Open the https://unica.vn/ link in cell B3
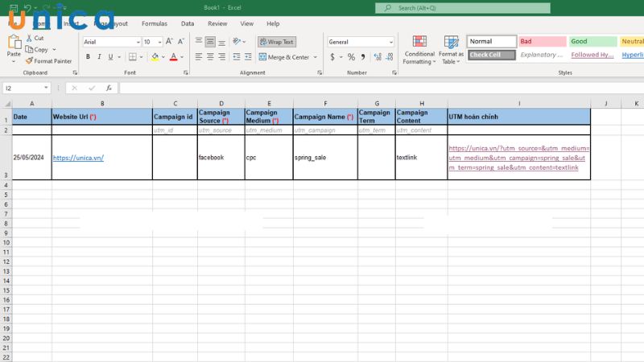This screenshot has width=644, height=362. 78,158
